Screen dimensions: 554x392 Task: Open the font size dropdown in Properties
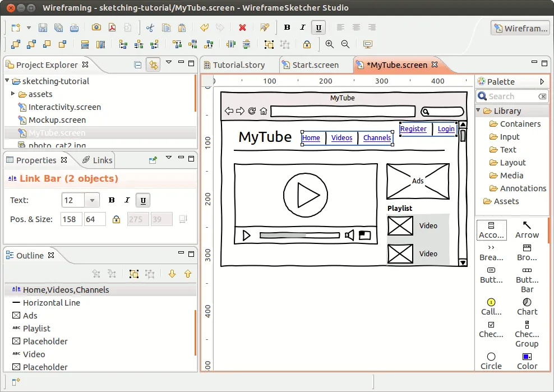(91, 200)
